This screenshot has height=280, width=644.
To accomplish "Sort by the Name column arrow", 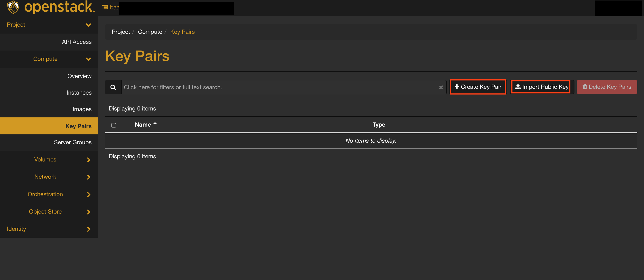I will click(155, 123).
